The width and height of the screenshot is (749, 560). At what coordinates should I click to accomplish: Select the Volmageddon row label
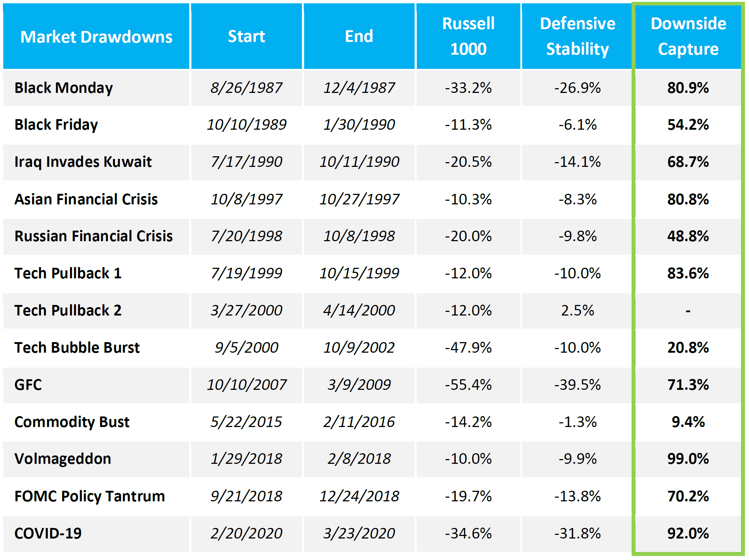[x=63, y=459]
